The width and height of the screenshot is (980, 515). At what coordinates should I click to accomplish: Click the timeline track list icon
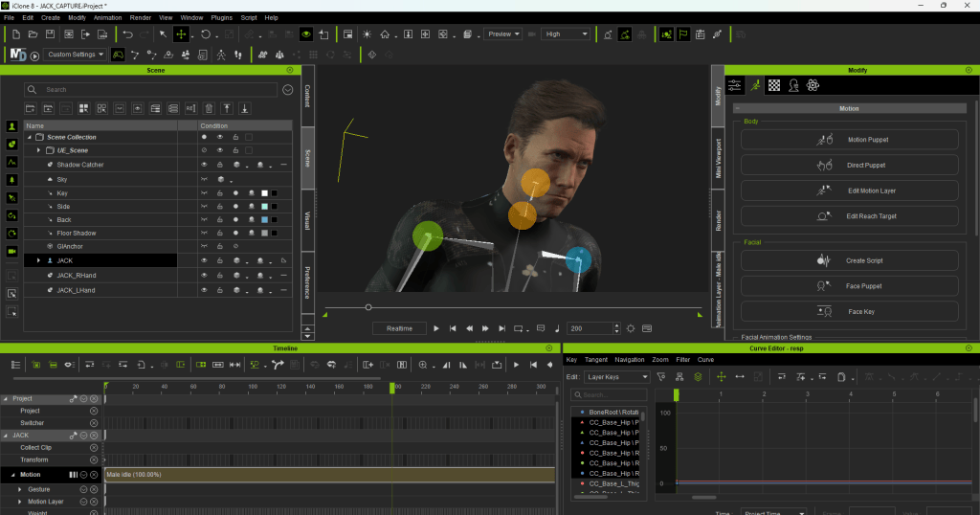[15, 365]
